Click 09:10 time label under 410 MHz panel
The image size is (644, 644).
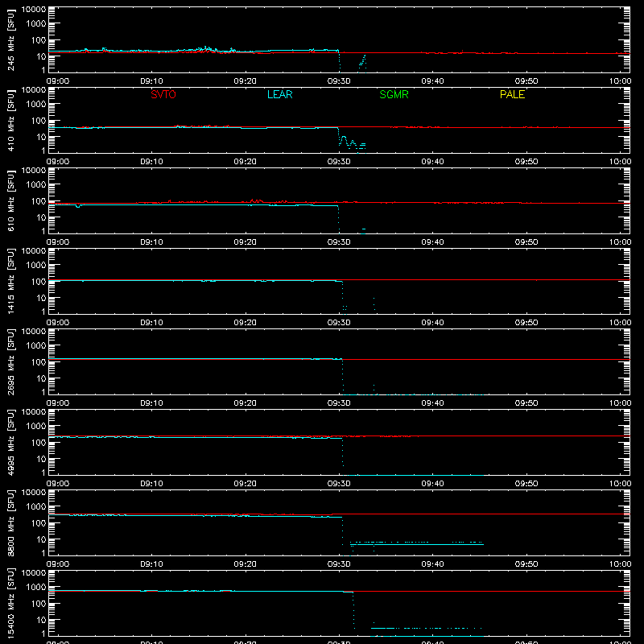click(x=151, y=162)
